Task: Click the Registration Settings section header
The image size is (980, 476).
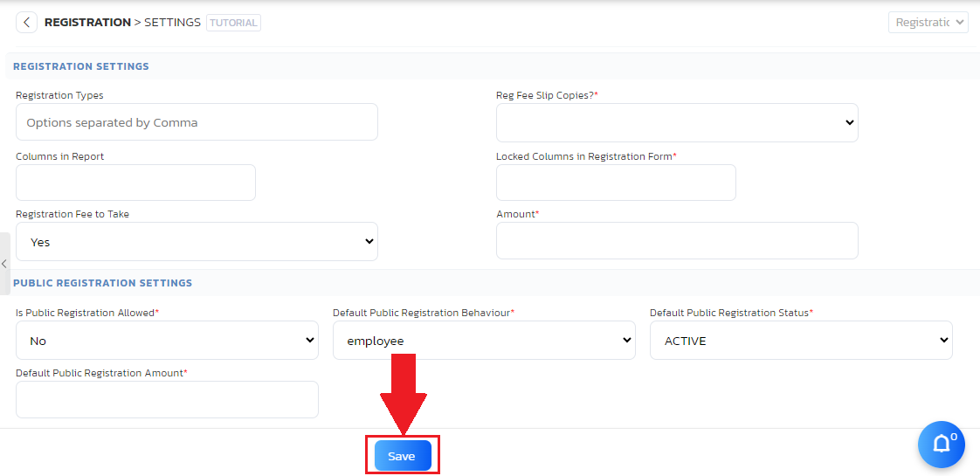Action: coord(81,66)
